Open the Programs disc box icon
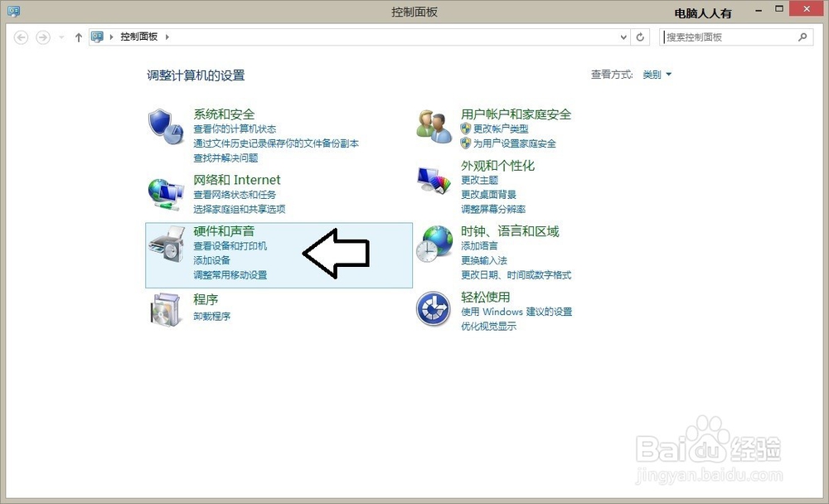829x504 pixels. click(166, 309)
